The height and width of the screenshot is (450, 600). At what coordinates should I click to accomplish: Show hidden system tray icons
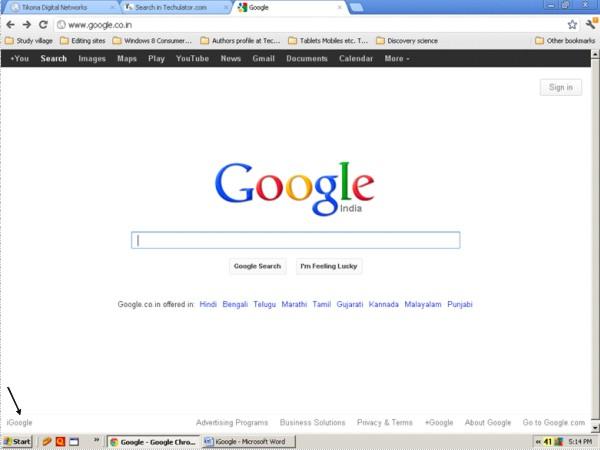click(538, 442)
